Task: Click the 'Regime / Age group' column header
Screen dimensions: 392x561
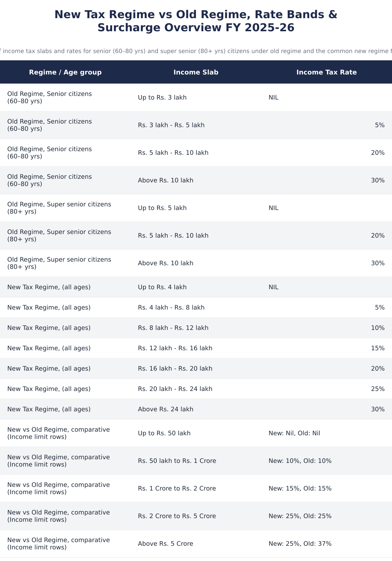Action: tap(65, 72)
